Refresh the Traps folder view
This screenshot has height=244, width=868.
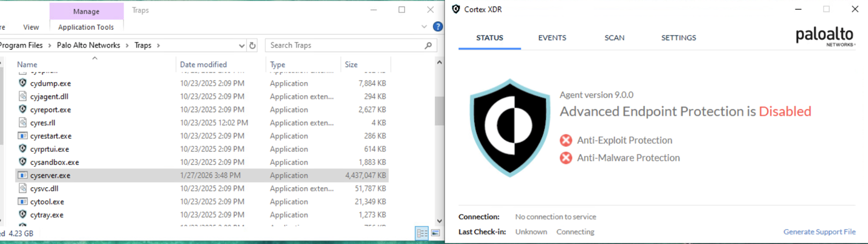(x=252, y=45)
